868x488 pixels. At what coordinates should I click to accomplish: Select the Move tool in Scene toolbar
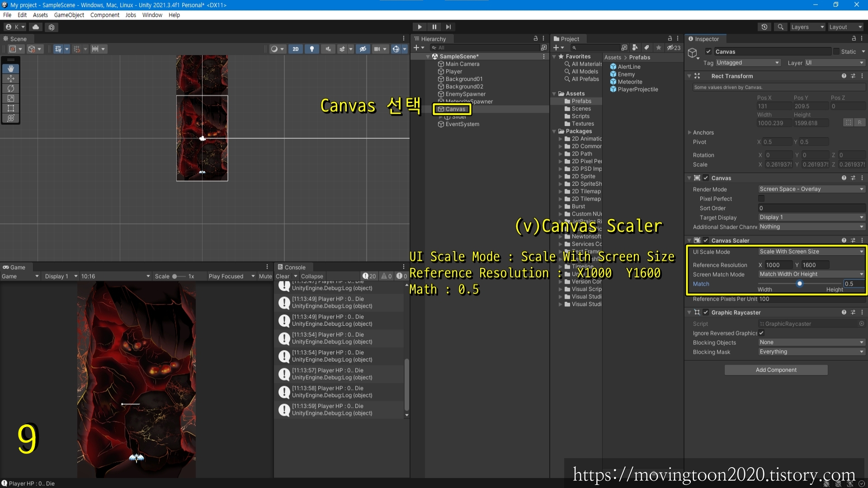click(11, 79)
